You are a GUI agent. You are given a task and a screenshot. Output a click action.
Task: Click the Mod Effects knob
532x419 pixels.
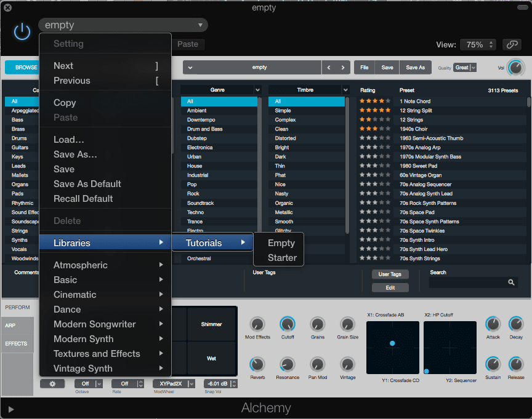pyautogui.click(x=257, y=324)
